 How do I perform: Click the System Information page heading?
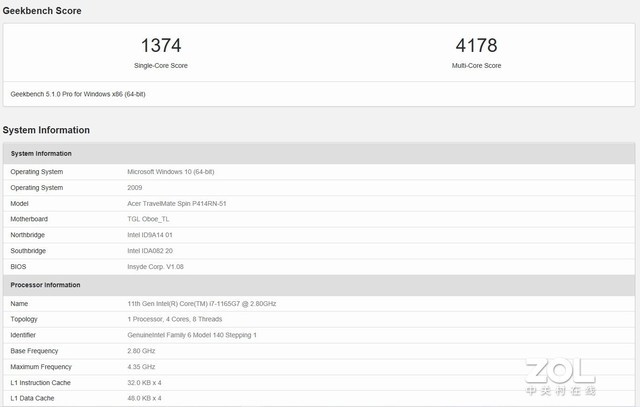click(x=46, y=130)
